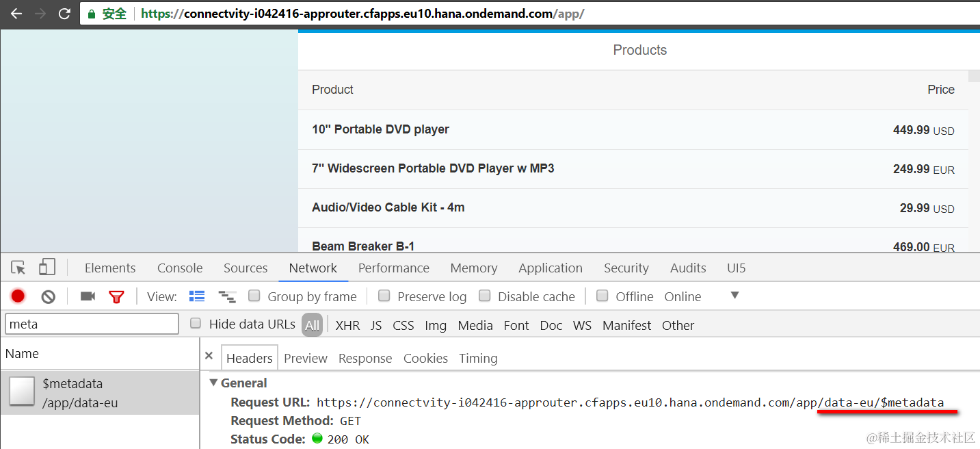Open the Cookies tab
980x449 pixels.
point(425,358)
